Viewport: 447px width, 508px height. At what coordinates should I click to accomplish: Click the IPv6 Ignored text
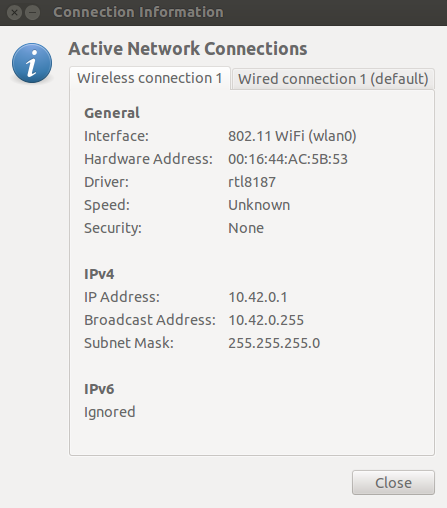point(110,412)
